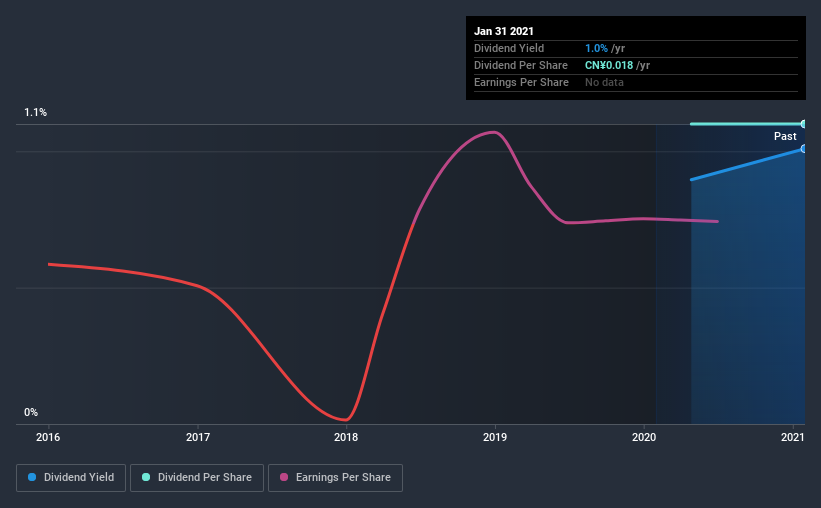Image resolution: width=821 pixels, height=508 pixels.
Task: Select the 2021 x-axis label
Action: (793, 437)
